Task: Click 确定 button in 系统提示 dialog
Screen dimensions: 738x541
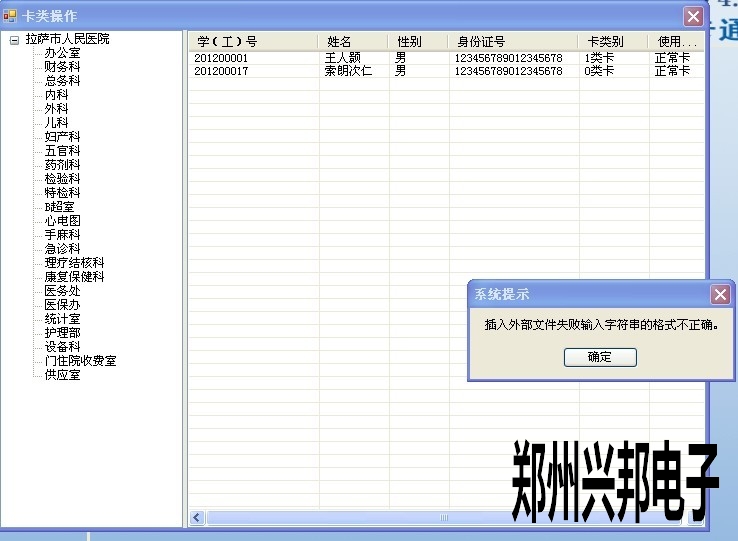Action: [x=600, y=357]
